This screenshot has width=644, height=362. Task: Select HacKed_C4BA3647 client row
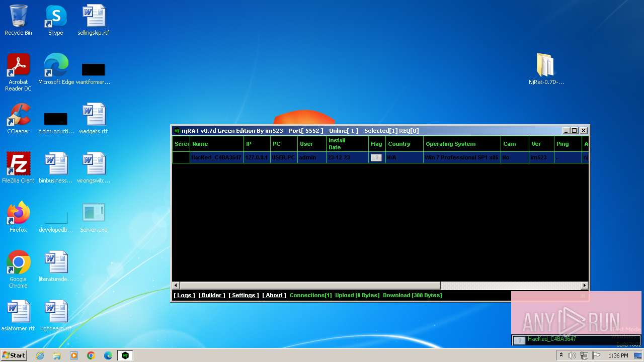[380, 157]
